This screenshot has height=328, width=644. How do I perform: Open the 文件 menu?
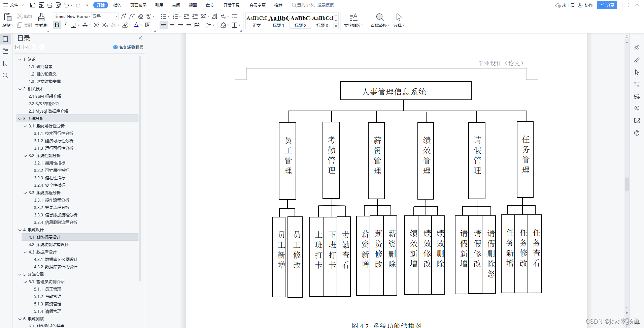click(13, 5)
